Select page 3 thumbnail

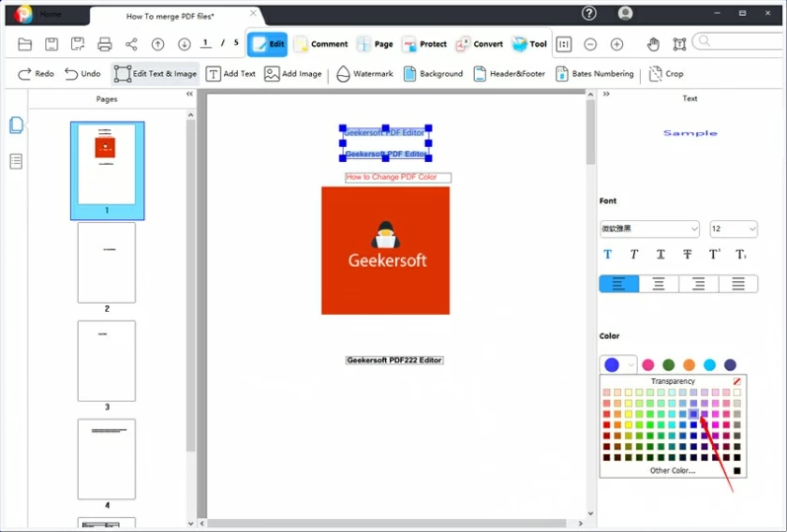pyautogui.click(x=107, y=361)
